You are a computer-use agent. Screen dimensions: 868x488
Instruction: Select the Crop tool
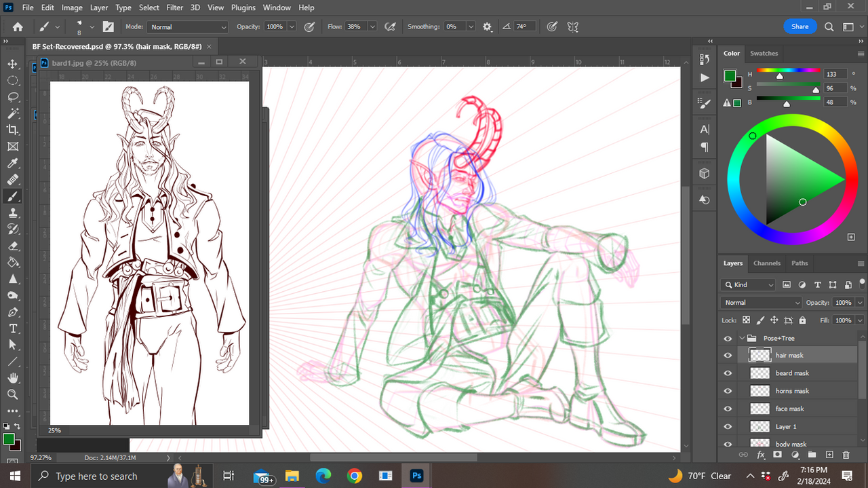point(13,130)
